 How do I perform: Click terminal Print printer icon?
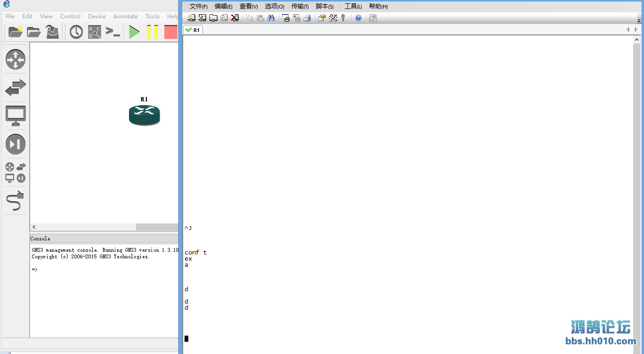tap(307, 18)
